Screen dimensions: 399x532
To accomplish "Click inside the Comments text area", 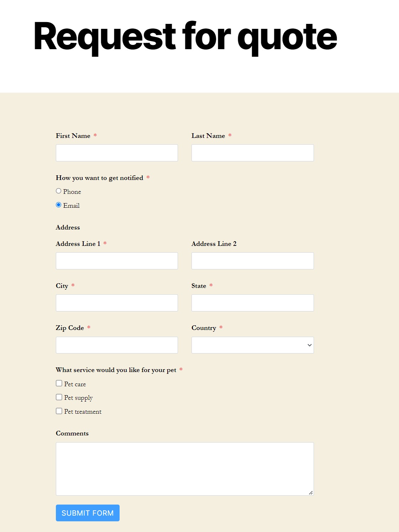I will pos(185,469).
